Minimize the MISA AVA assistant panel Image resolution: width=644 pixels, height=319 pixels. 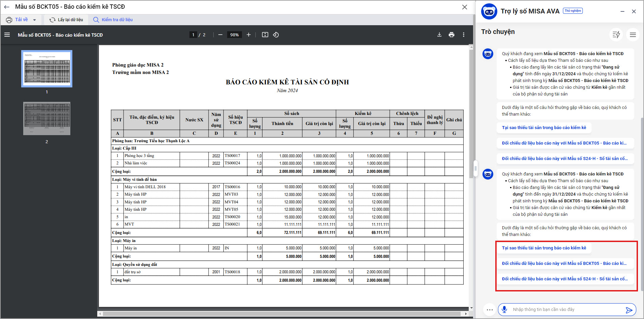622,11
